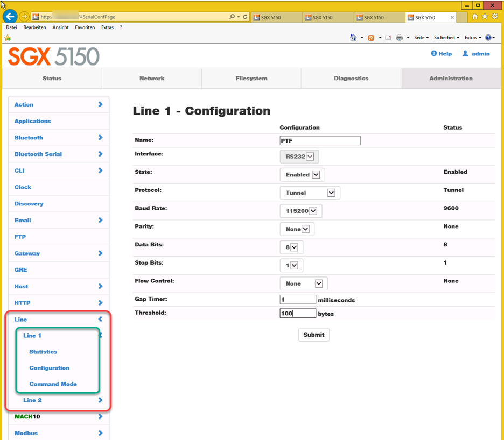
Task: Open the Bearbeiten menu
Action: (x=34, y=27)
